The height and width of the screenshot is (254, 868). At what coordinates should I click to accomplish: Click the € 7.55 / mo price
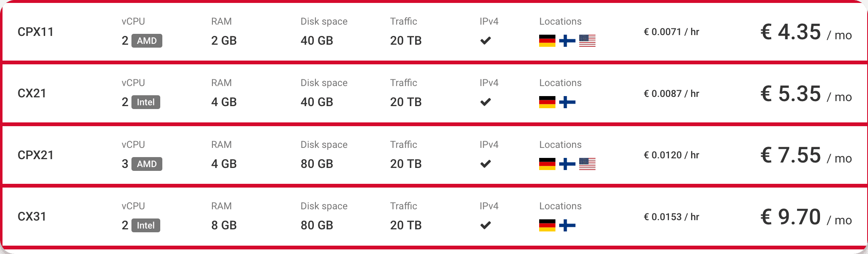(x=806, y=155)
